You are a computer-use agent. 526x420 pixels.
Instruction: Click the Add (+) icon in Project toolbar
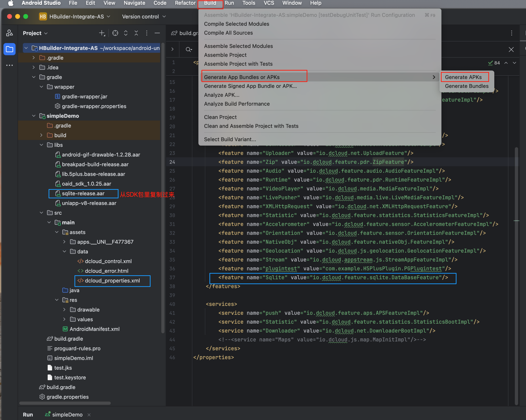click(x=101, y=33)
